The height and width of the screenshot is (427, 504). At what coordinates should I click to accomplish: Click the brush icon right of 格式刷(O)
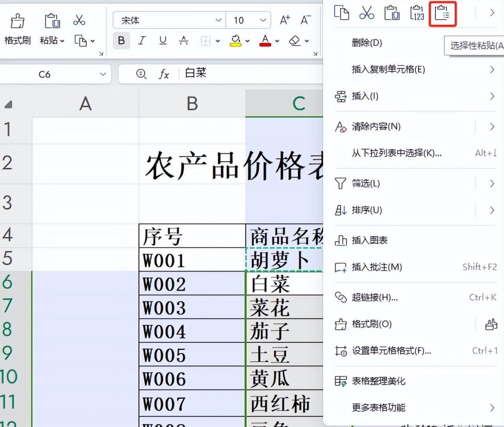click(x=491, y=324)
